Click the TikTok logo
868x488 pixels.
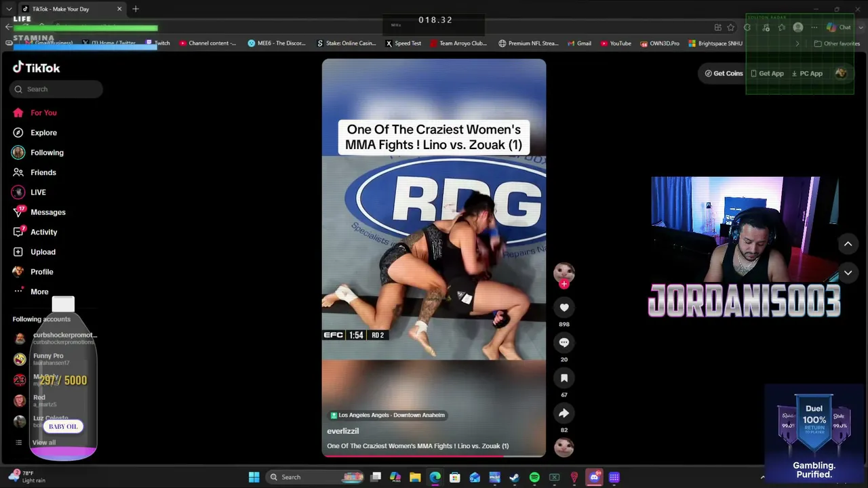tap(37, 68)
